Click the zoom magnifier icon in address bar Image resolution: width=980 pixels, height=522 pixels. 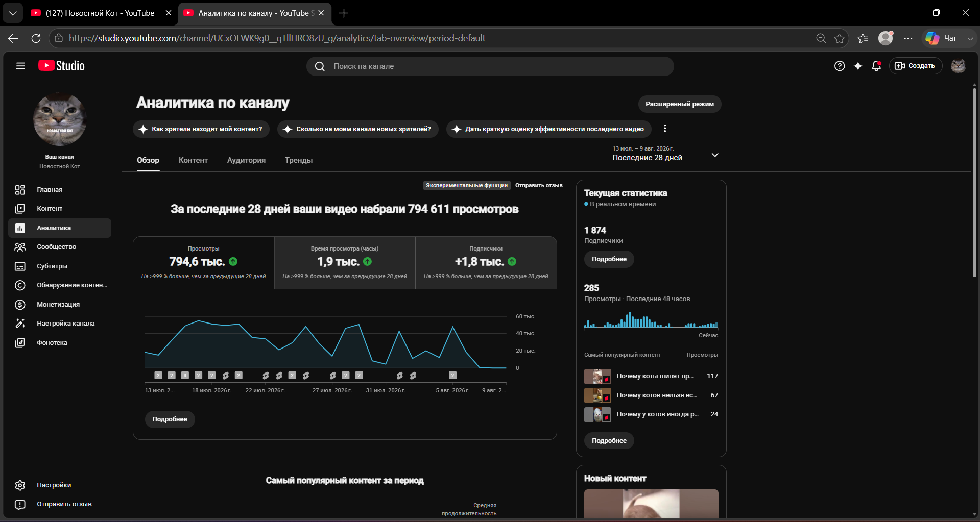pos(821,38)
